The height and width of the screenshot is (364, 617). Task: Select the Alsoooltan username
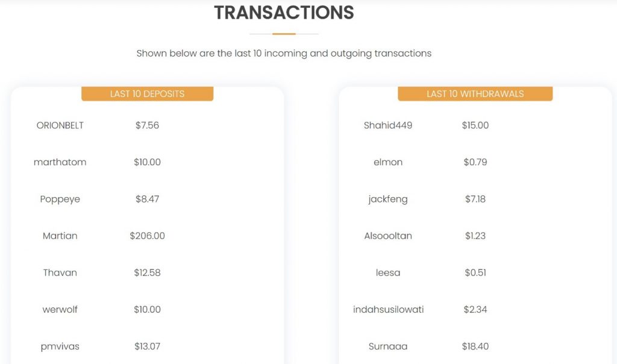pyautogui.click(x=388, y=236)
